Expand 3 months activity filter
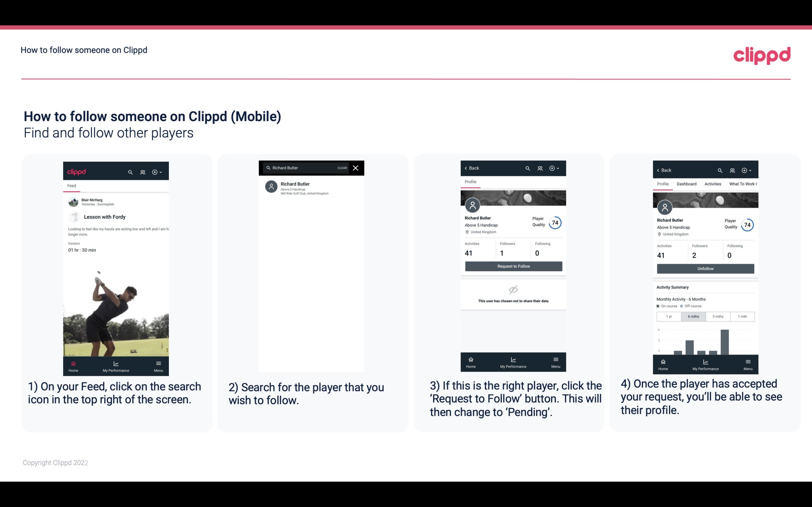Screen dimensions: 812x507 [718, 316]
